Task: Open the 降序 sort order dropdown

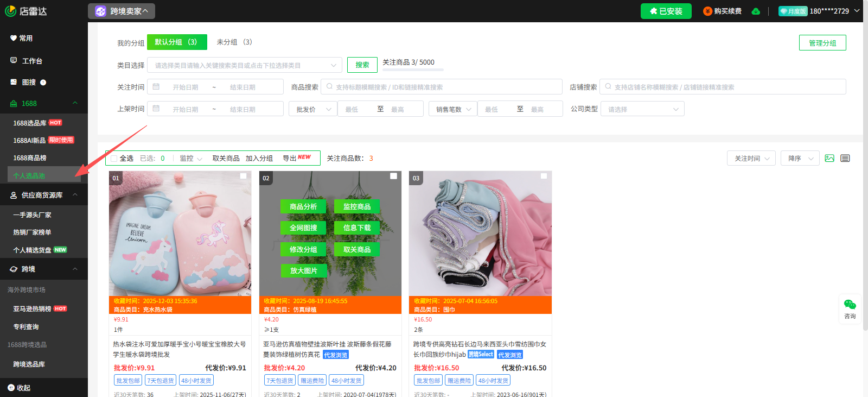Action: click(x=800, y=159)
